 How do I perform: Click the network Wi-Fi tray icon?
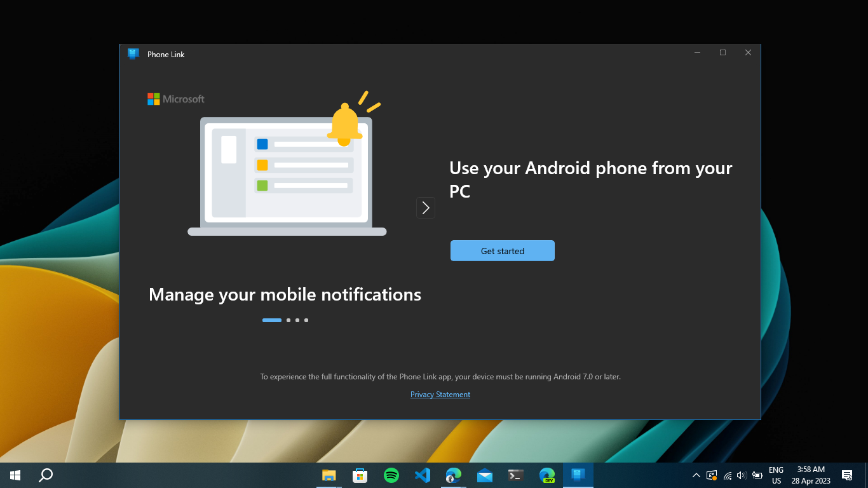[x=728, y=475]
